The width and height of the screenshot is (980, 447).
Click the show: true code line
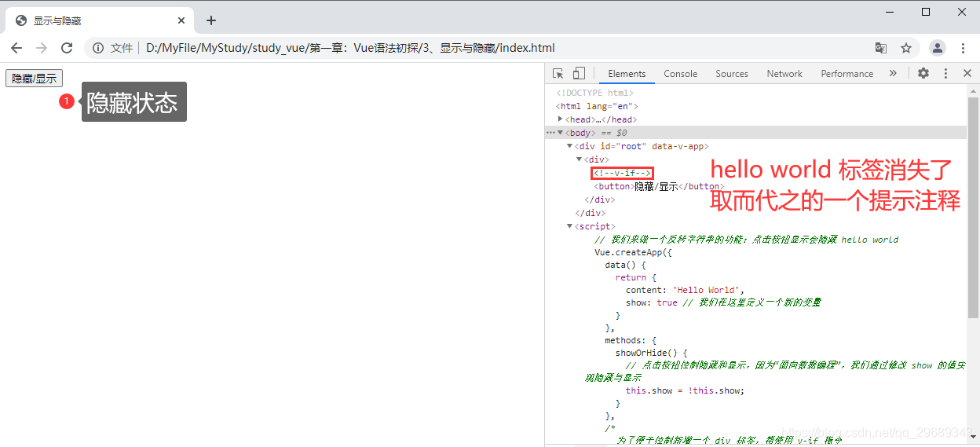pyautogui.click(x=722, y=302)
